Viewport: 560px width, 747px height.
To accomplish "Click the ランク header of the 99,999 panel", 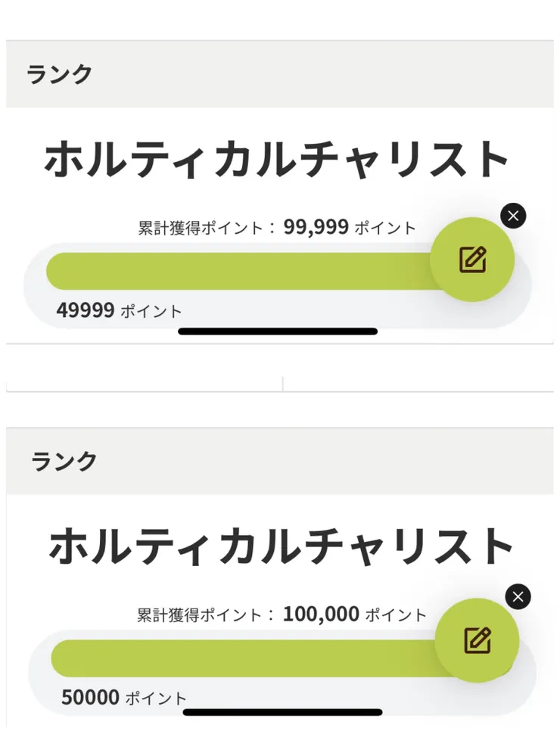I will 60,74.
